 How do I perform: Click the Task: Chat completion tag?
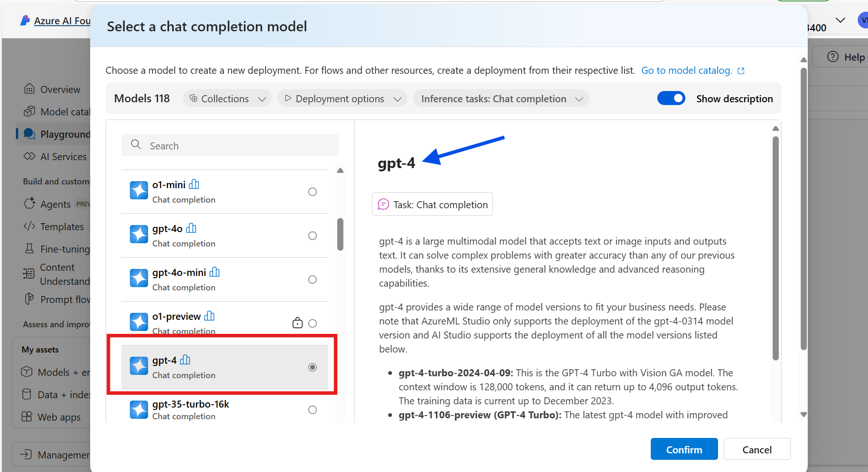pos(432,204)
